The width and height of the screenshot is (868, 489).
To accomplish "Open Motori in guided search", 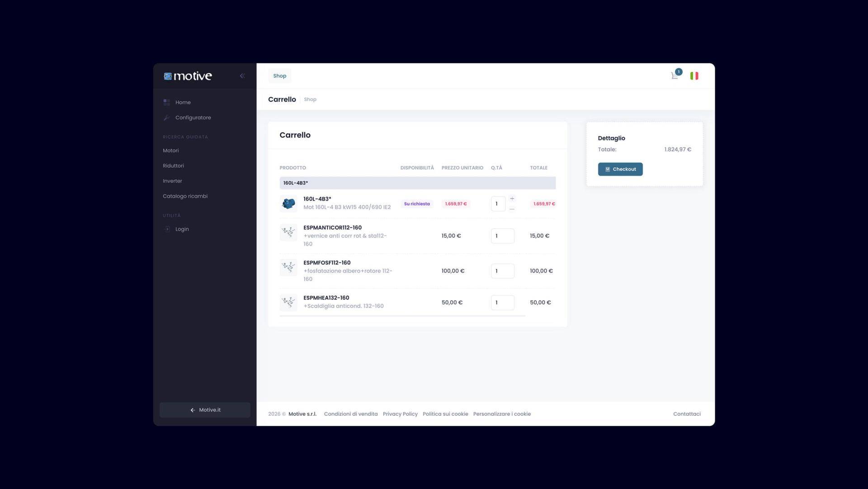I will [170, 150].
